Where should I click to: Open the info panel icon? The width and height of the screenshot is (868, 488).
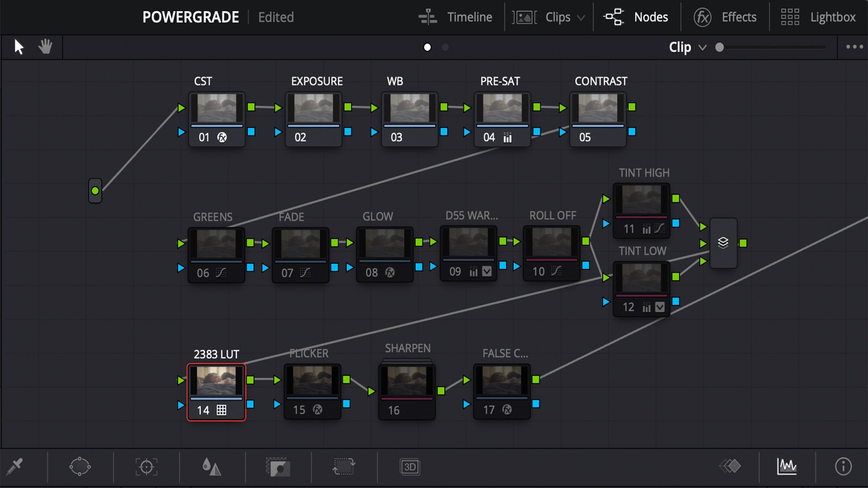pos(843,467)
